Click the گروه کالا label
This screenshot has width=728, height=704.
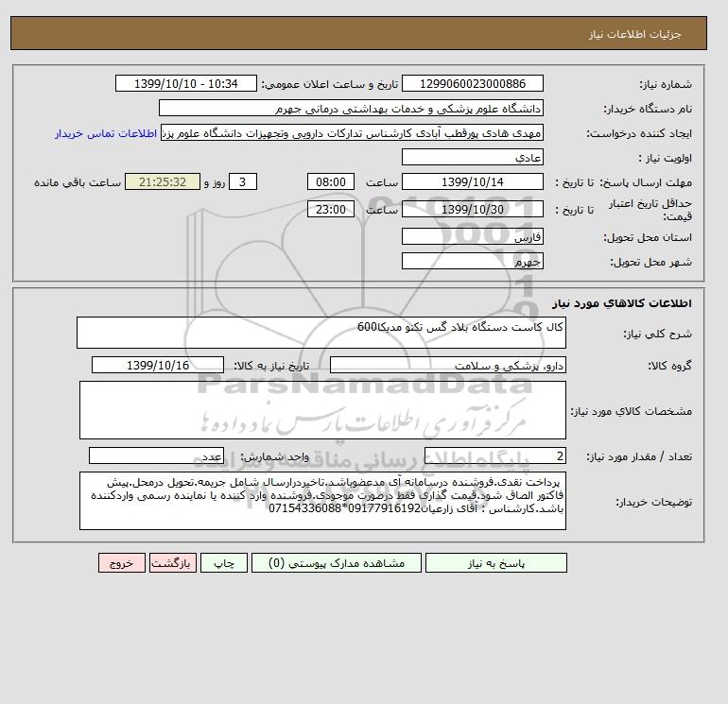click(x=669, y=366)
